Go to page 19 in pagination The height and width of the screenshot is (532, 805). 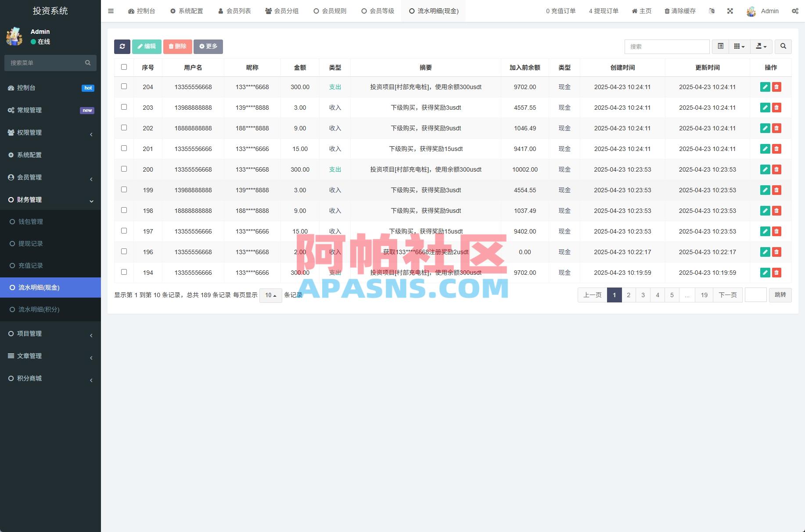coord(704,295)
